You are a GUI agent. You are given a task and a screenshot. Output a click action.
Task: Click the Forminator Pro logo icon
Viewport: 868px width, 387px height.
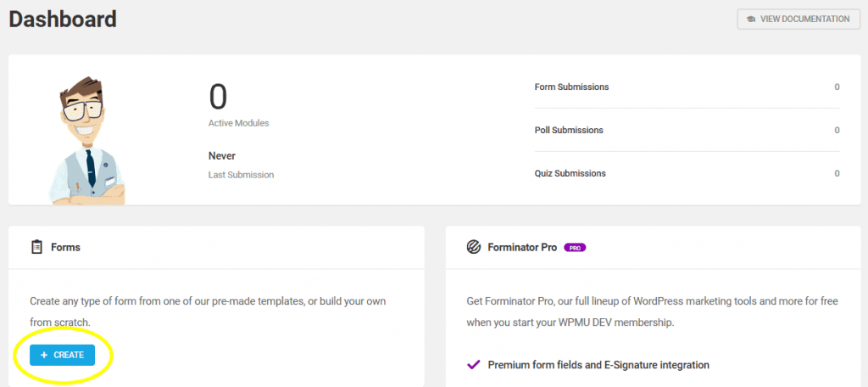click(x=474, y=247)
